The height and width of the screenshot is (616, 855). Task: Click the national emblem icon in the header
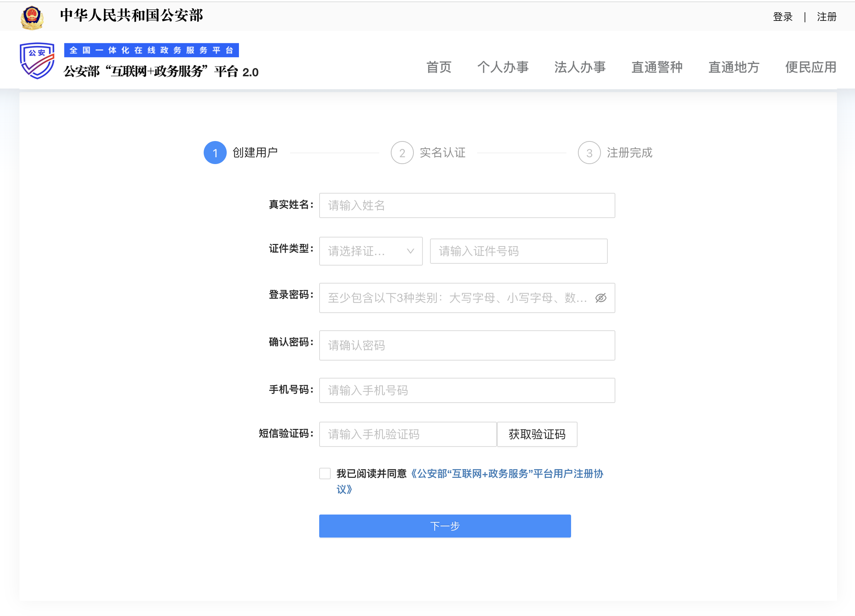click(32, 16)
